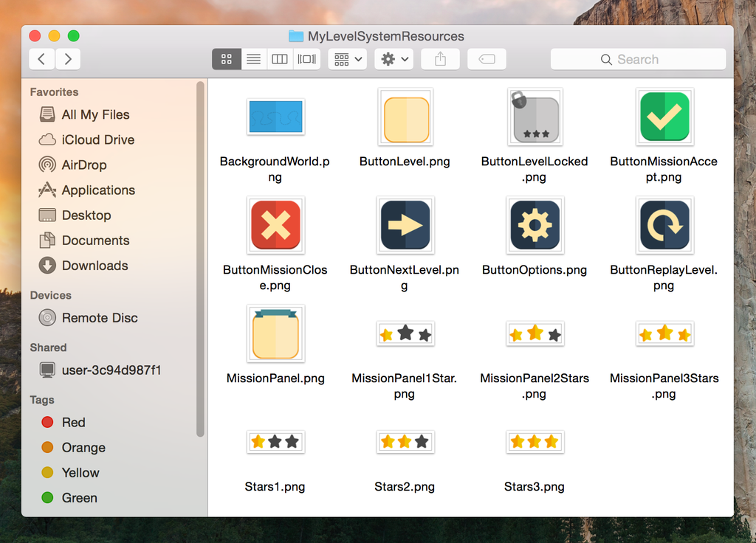This screenshot has width=756, height=543.
Task: Select the ButtonMissionClose.png thumbnail
Action: (x=275, y=225)
